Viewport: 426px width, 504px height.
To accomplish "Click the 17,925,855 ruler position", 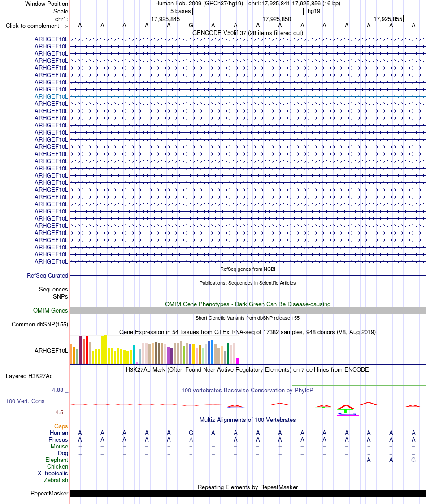I will [x=388, y=19].
